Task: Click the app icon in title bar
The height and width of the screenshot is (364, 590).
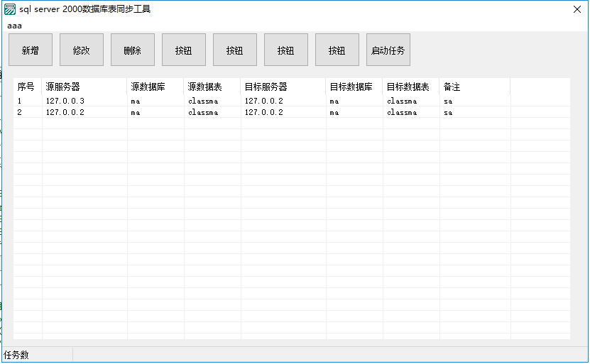Action: (10, 9)
